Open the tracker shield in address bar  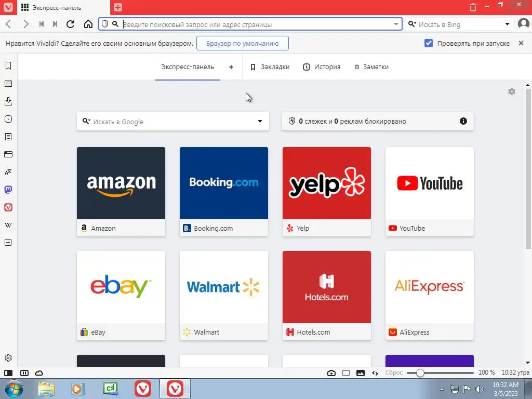point(105,24)
